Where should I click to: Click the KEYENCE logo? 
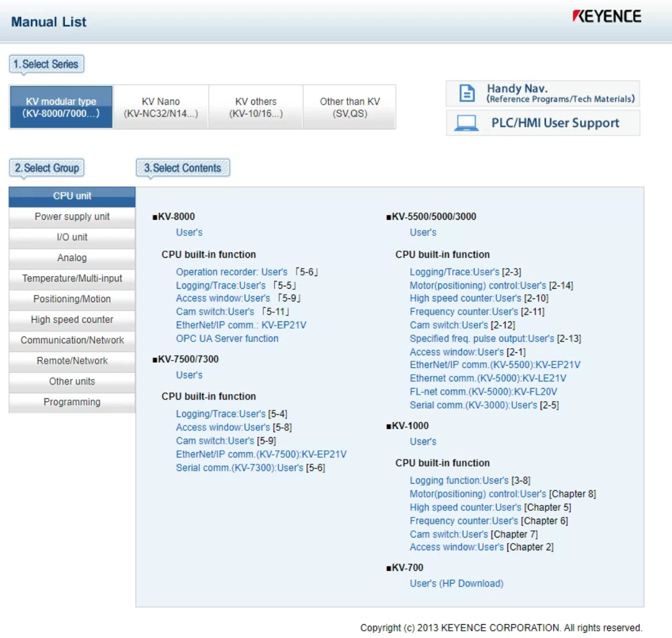click(x=607, y=16)
